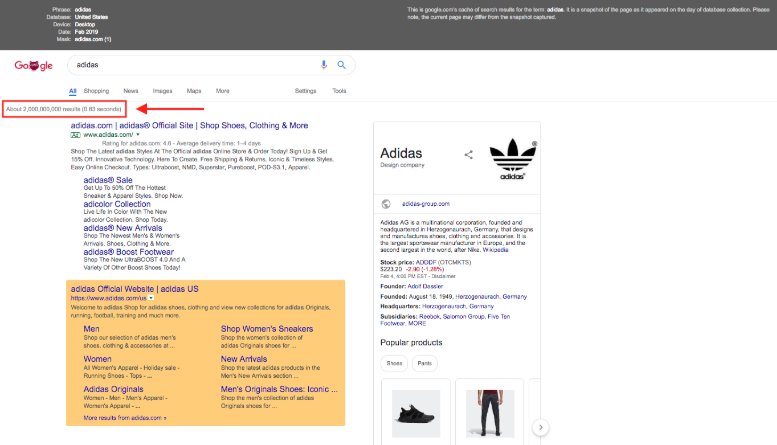Viewport: 777px width, 445px height.
Task: Open the Men sitelink
Action: pyautogui.click(x=91, y=329)
